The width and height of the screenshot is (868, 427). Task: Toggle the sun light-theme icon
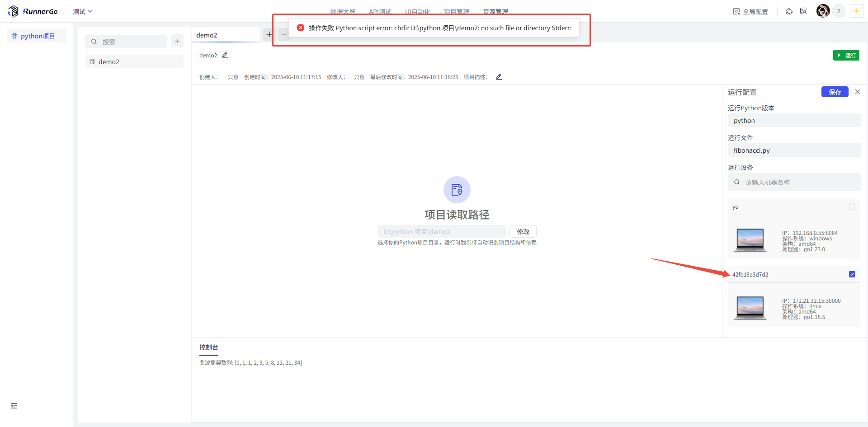pyautogui.click(x=856, y=11)
